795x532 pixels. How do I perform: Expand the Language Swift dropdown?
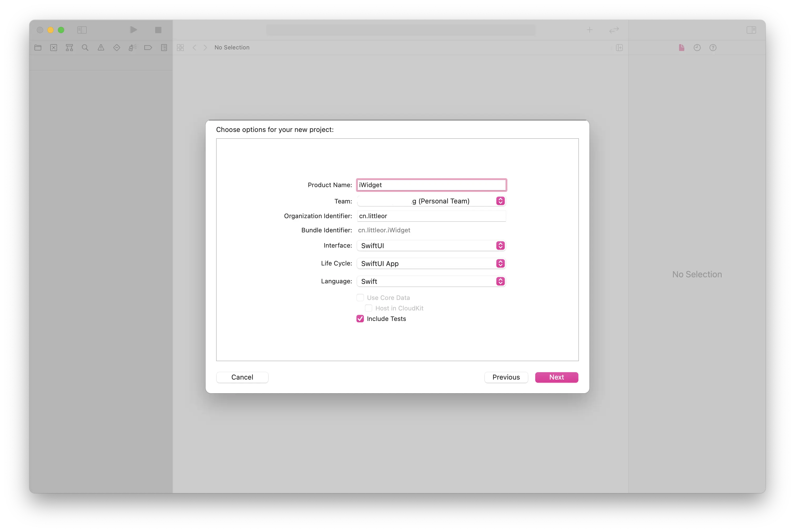click(431, 281)
